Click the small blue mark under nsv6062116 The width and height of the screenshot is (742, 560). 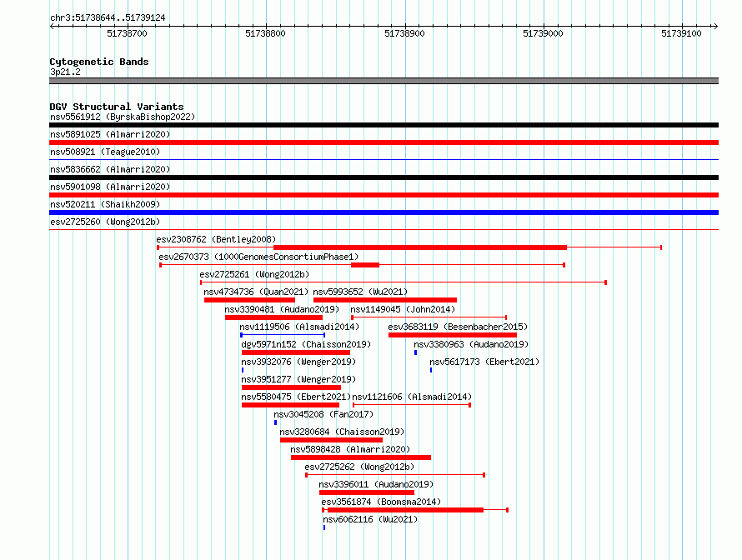324,527
